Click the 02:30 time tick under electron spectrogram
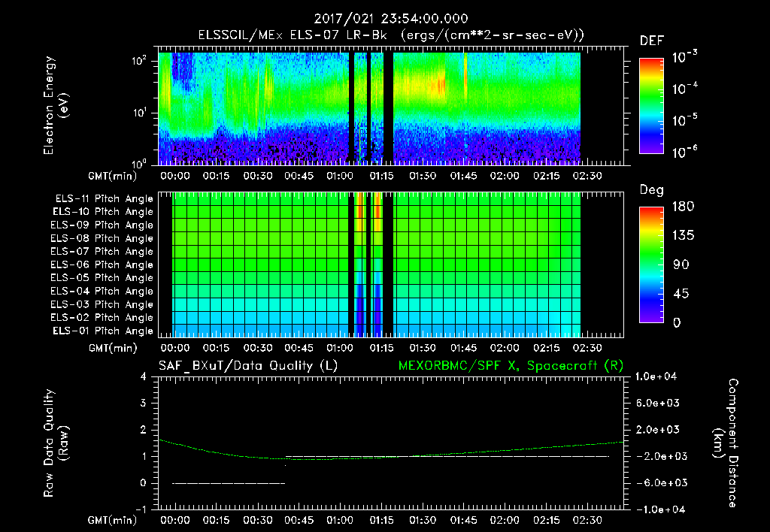Viewport: 770px width, 532px height. point(587,176)
